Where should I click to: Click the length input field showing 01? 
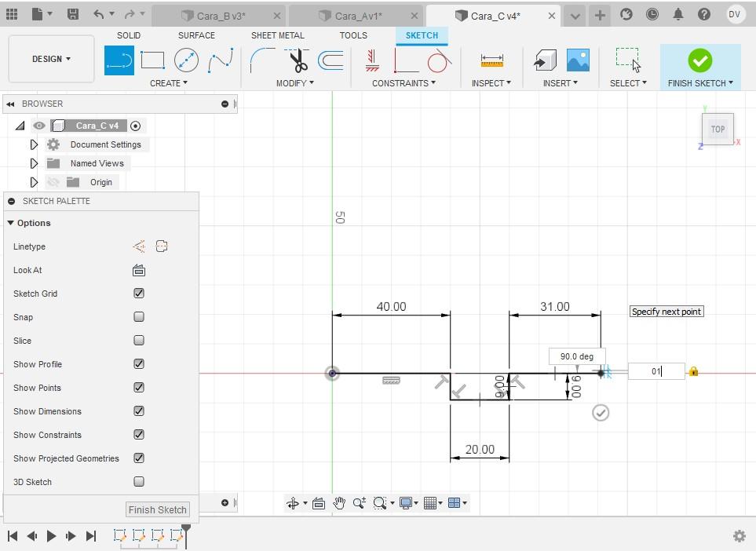(x=656, y=371)
